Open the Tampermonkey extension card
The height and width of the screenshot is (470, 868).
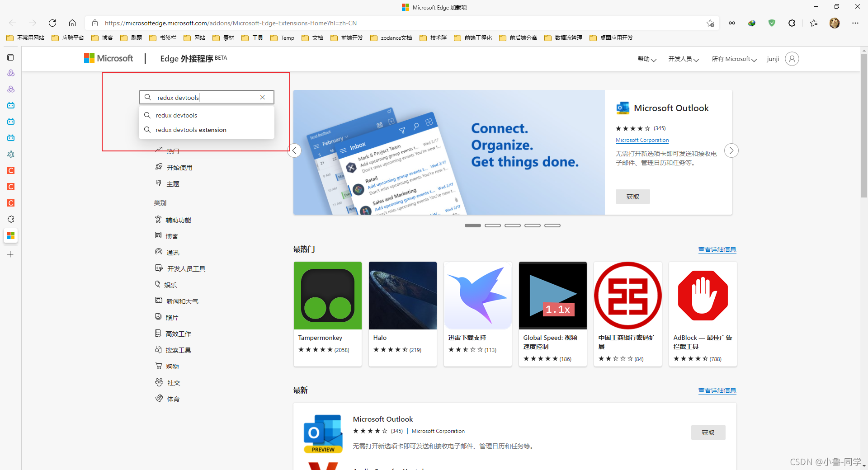point(328,314)
